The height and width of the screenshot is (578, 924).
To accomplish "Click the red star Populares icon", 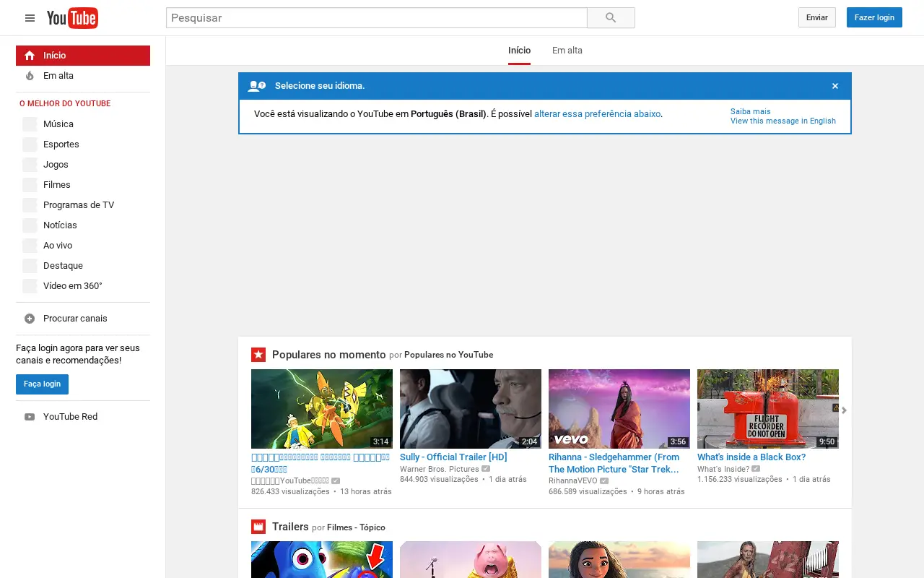I will (258, 355).
